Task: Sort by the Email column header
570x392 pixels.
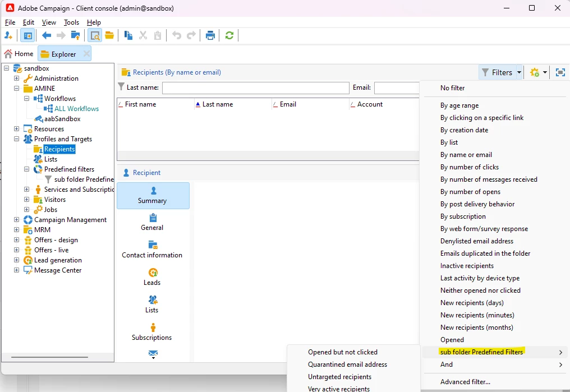Action: pyautogui.click(x=310, y=104)
